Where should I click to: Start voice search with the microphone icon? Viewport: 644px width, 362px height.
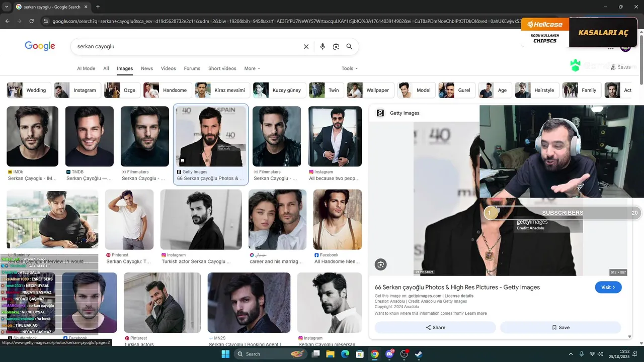coord(323,46)
